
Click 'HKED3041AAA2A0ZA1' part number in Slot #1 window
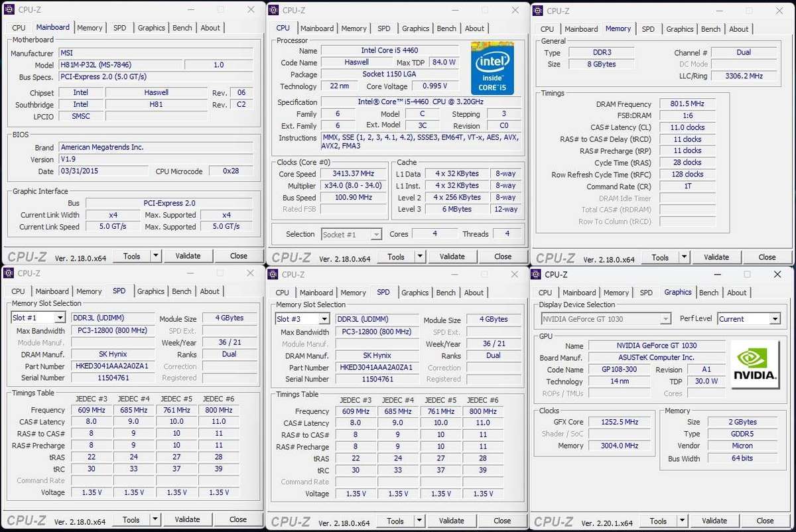[113, 366]
